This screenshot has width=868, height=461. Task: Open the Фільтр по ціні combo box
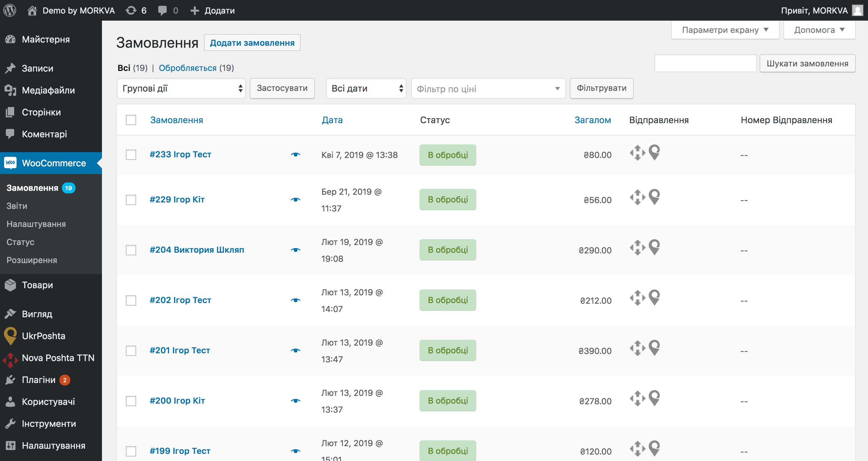488,89
